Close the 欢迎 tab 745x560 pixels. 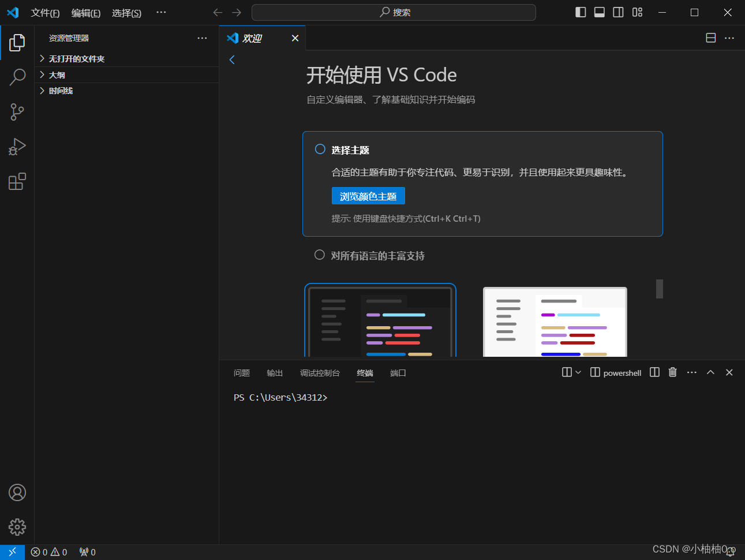point(295,38)
